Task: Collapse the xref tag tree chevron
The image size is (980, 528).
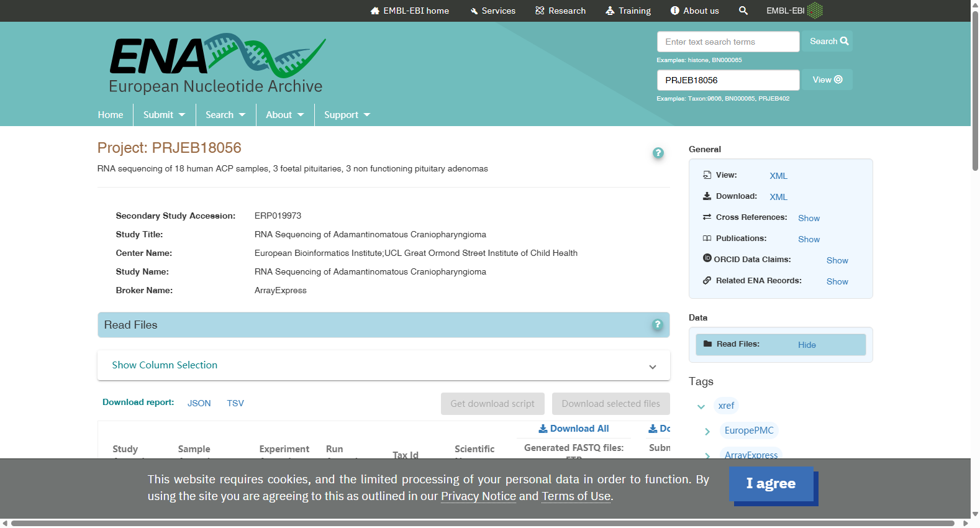Action: (701, 407)
